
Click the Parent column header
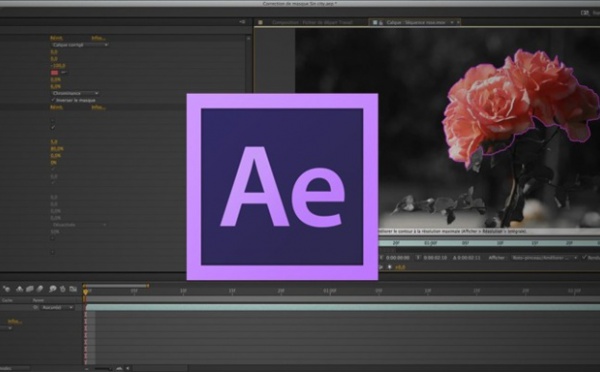tap(38, 300)
